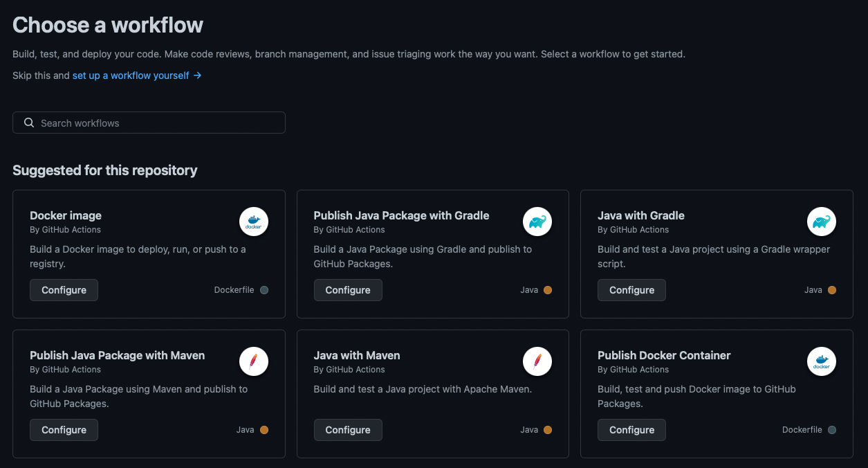Click Maven feather icon on Java with Maven card

click(x=537, y=361)
